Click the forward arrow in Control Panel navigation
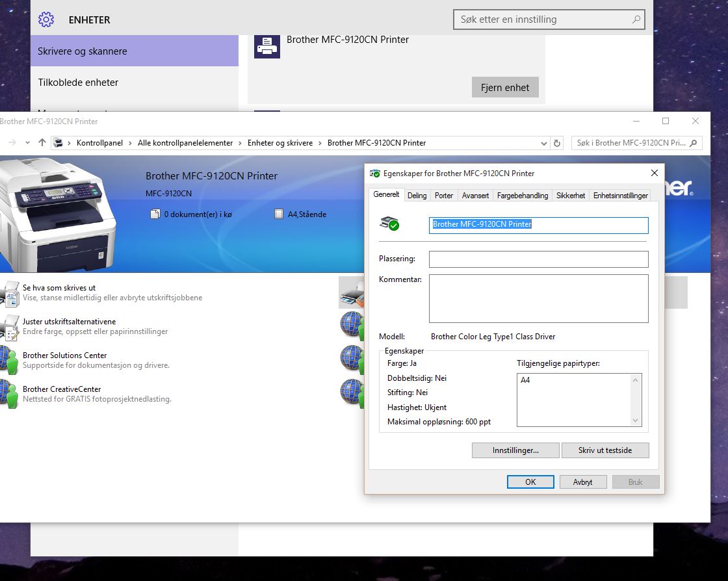This screenshot has height=581, width=728. 12,142
